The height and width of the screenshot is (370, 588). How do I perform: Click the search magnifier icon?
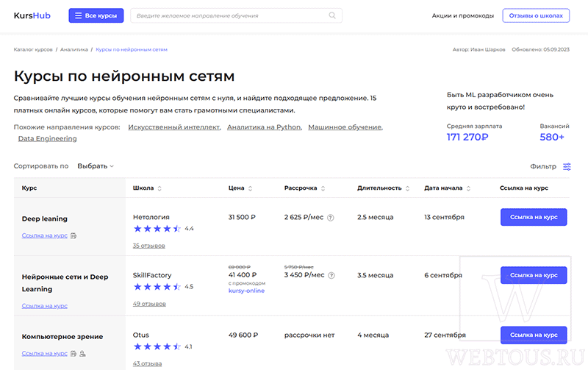(x=332, y=15)
